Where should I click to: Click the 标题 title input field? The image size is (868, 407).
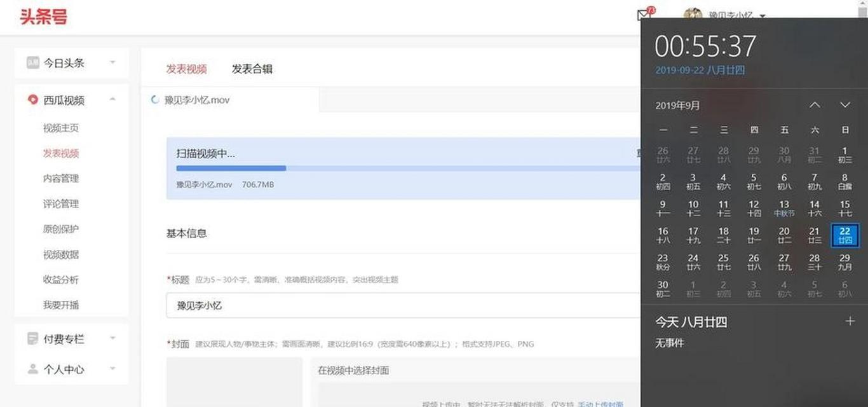point(403,305)
